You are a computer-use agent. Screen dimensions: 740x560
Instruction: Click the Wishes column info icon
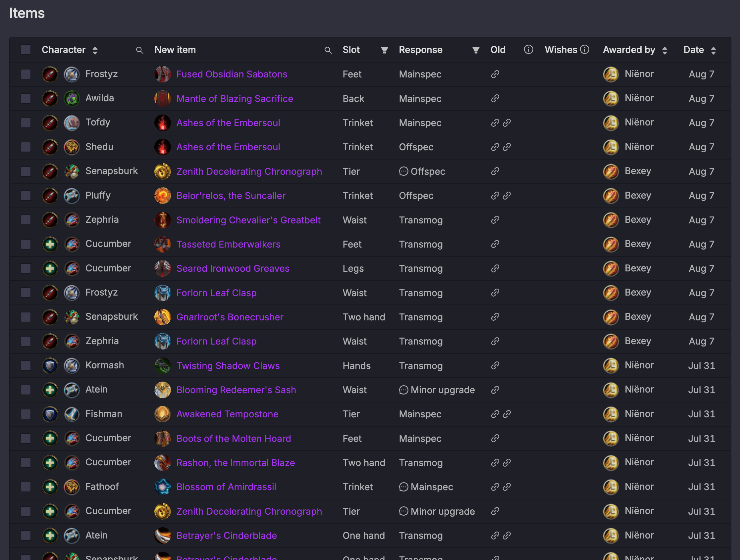[584, 50]
